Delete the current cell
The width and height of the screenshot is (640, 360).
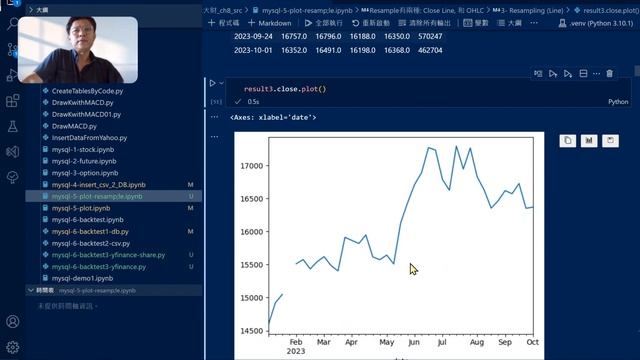[609, 73]
